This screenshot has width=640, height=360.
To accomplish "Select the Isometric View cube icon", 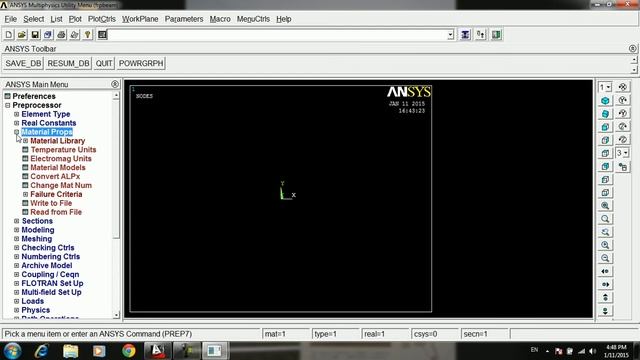I will point(605,100).
